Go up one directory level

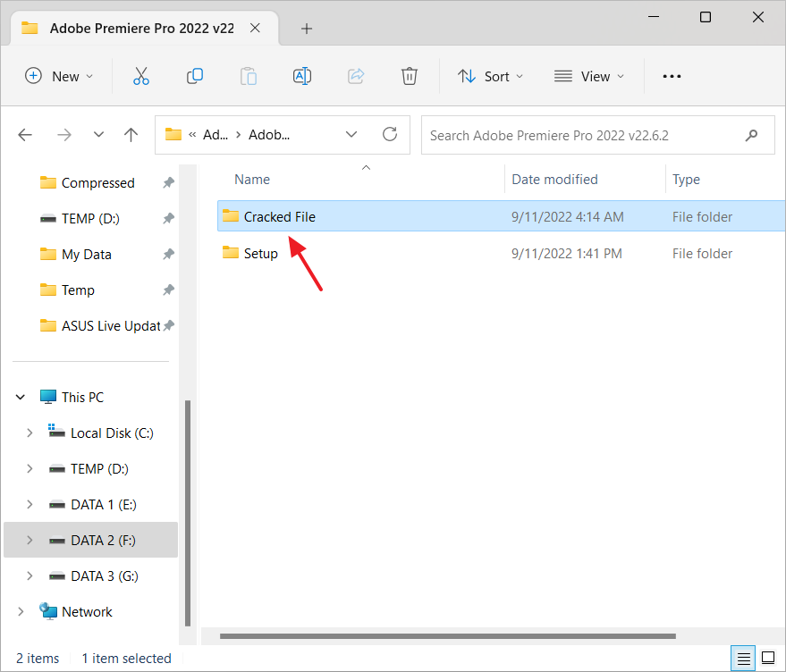click(131, 135)
